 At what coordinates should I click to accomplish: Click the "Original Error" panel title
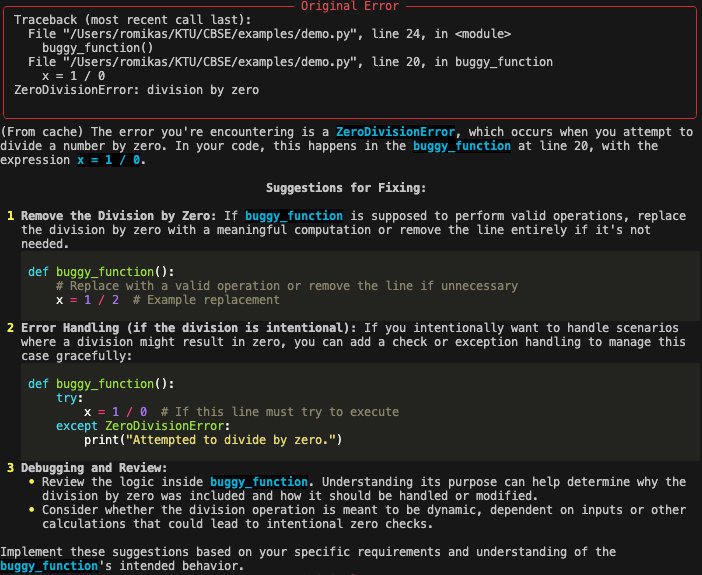350,6
